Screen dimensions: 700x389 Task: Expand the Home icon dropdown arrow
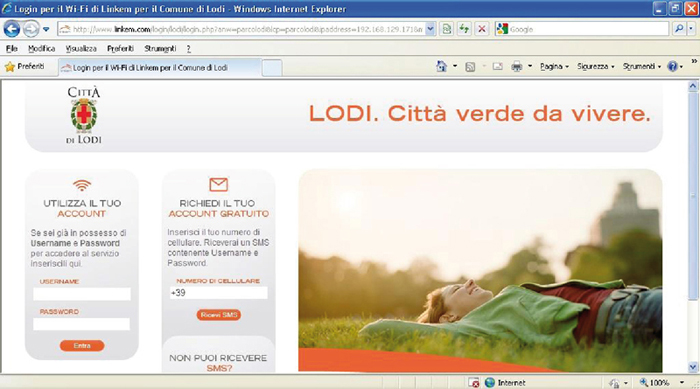pyautogui.click(x=455, y=67)
